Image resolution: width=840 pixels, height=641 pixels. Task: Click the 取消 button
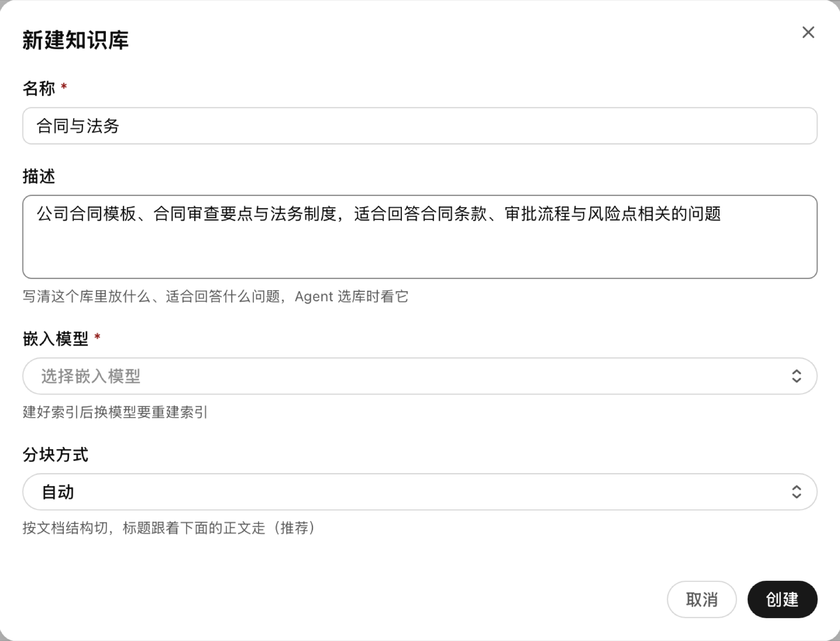pos(701,599)
